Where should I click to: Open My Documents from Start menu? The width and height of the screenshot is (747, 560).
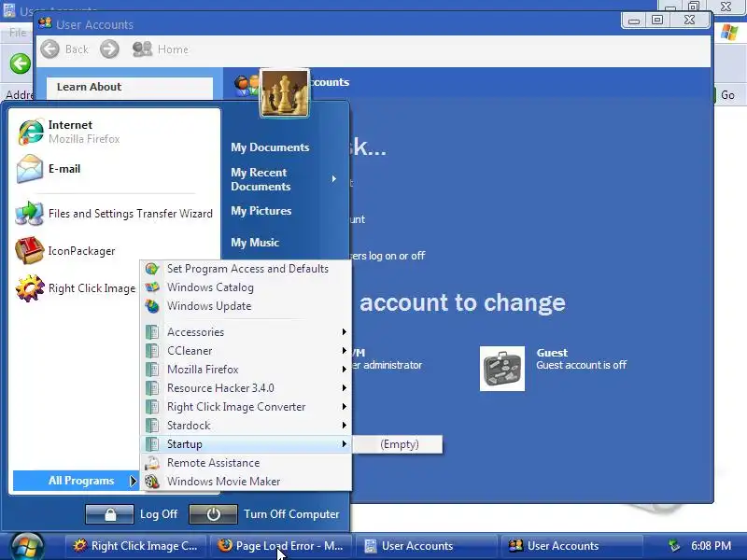click(270, 147)
